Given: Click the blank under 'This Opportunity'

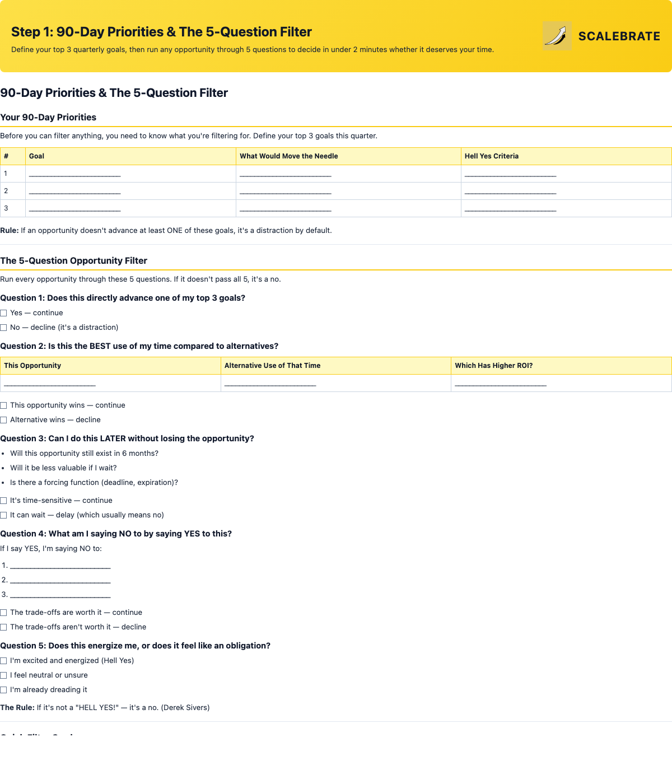Looking at the screenshot, I should click(50, 384).
